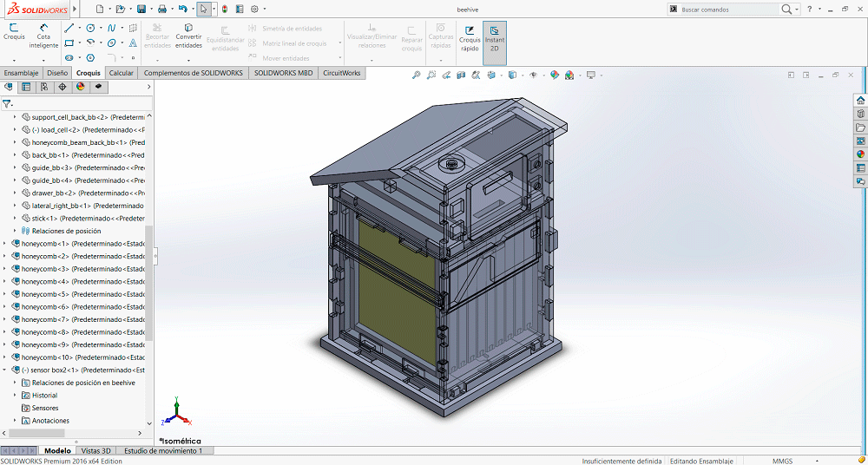Open the CircuitWorks tab

click(x=341, y=73)
